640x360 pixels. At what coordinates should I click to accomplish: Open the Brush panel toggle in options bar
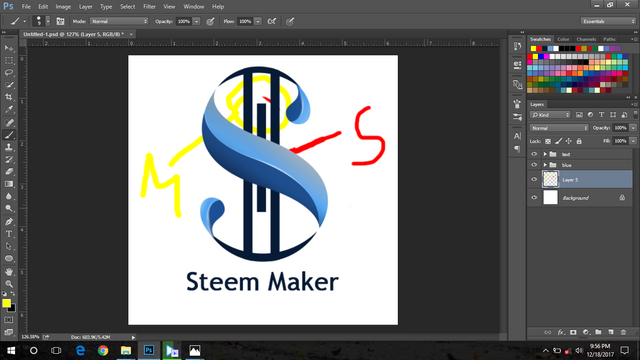coord(60,21)
